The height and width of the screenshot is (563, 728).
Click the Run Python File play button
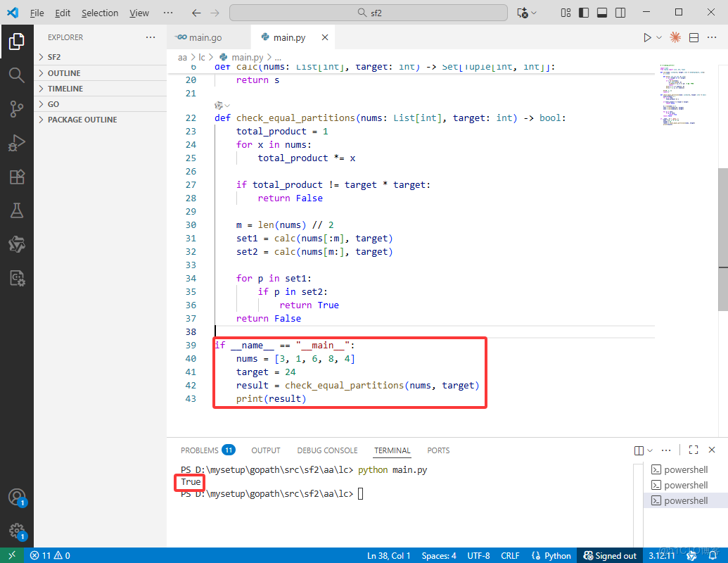click(x=647, y=37)
